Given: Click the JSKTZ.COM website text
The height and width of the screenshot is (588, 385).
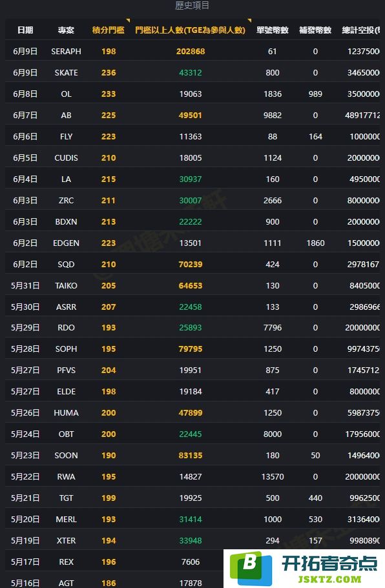Looking at the screenshot, I should (x=329, y=579).
